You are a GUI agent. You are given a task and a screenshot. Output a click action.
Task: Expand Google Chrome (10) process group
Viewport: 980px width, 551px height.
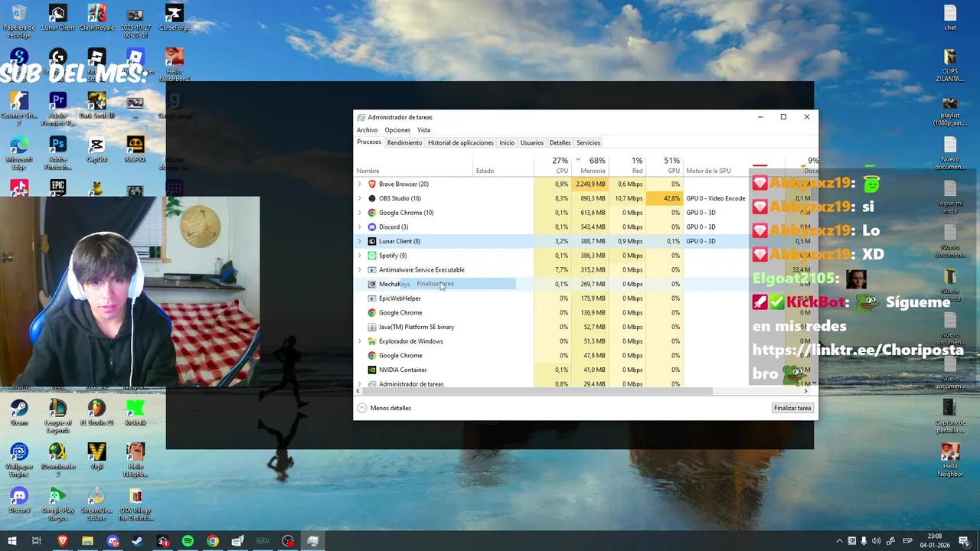point(359,213)
